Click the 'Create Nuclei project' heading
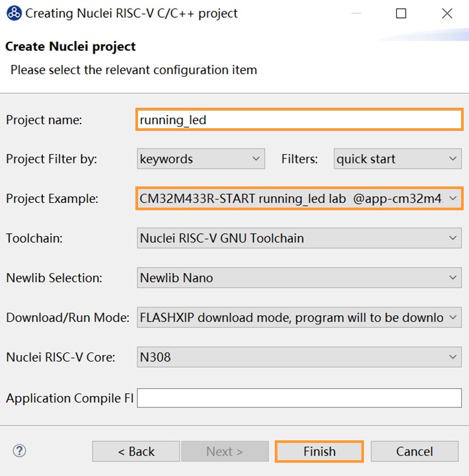 pos(71,46)
